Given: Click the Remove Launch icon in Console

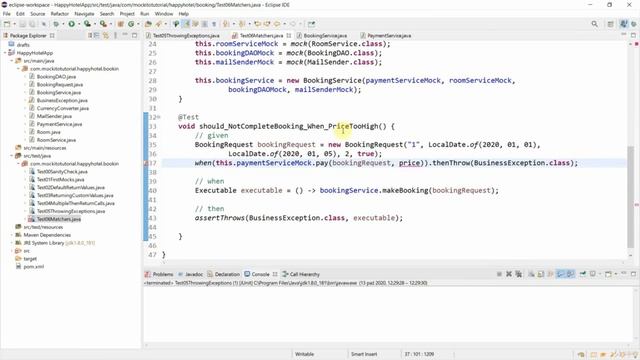Looking at the screenshot, I should (509, 274).
